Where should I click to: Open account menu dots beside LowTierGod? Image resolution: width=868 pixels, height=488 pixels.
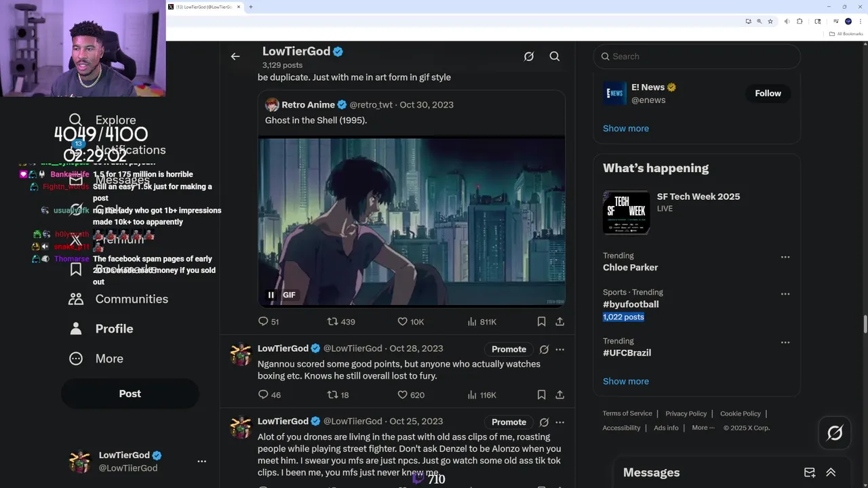201,462
